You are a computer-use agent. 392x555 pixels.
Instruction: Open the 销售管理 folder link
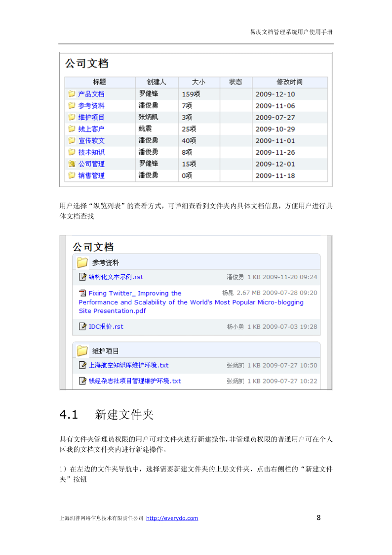(91, 175)
